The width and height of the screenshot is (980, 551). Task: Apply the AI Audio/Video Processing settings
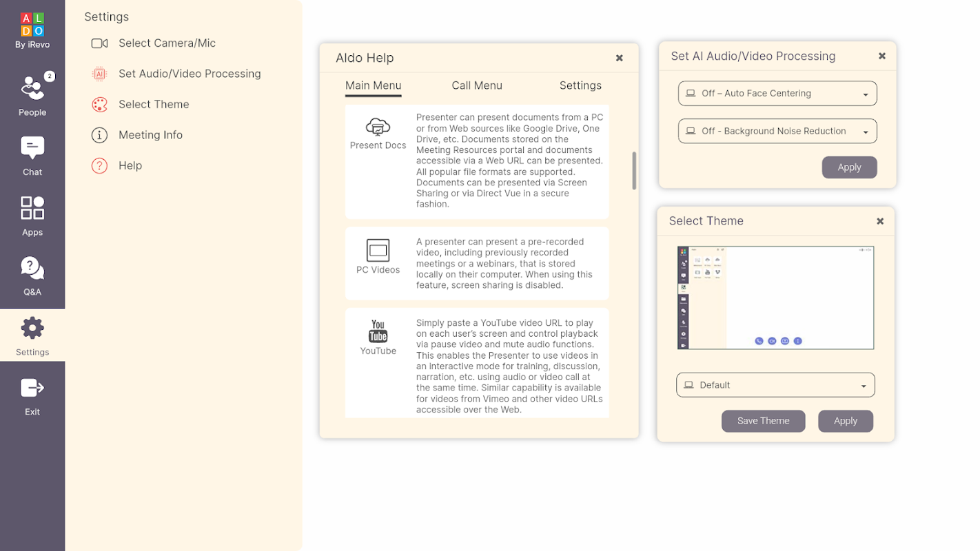click(849, 167)
